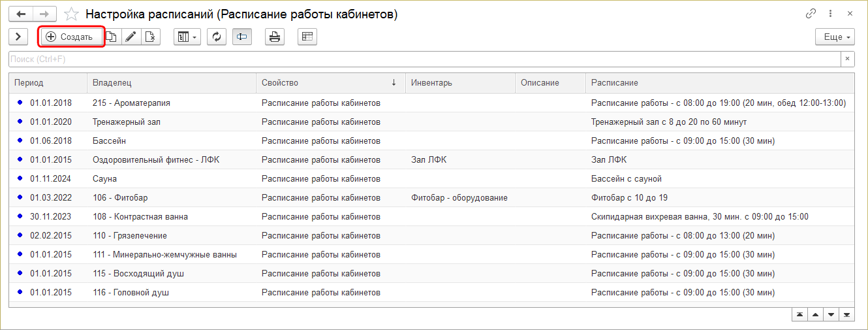Jump to the end of the list
The height and width of the screenshot is (330, 868).
(846, 315)
